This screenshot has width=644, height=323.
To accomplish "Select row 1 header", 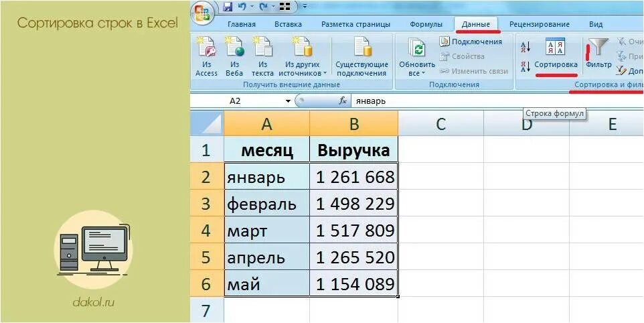I will (x=208, y=149).
